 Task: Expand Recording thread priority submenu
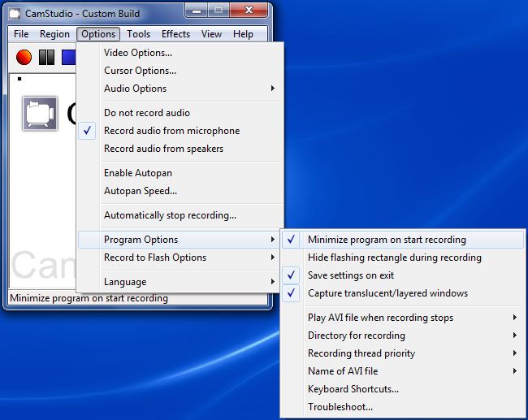click(403, 353)
